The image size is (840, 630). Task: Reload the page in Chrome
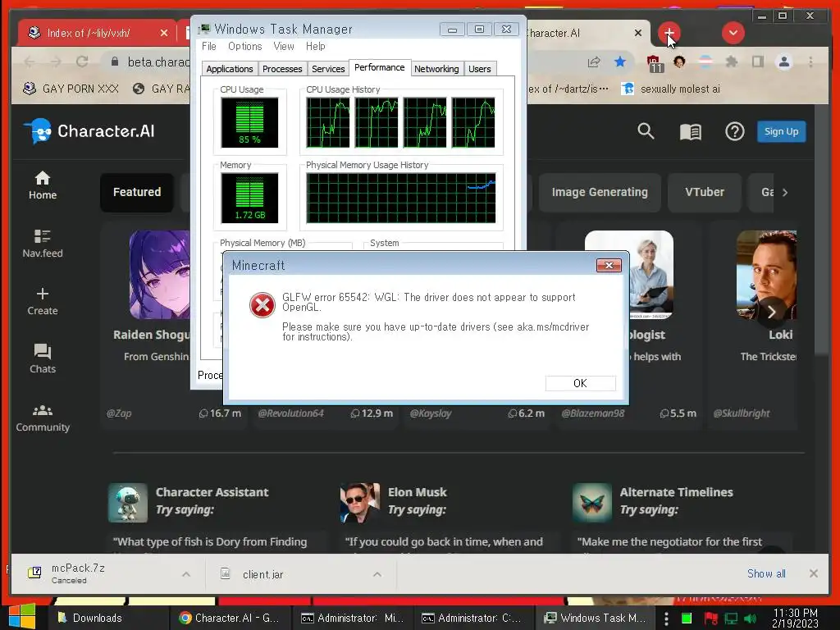pyautogui.click(x=81, y=62)
